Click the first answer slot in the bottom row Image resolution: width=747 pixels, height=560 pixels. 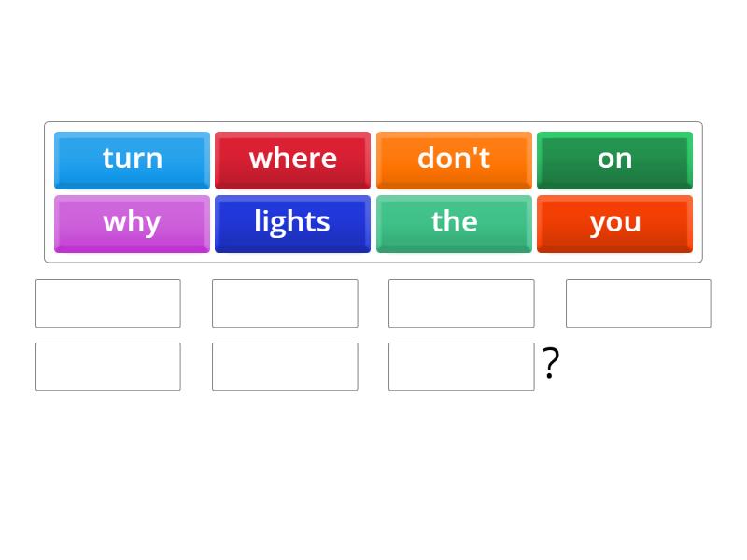point(107,366)
